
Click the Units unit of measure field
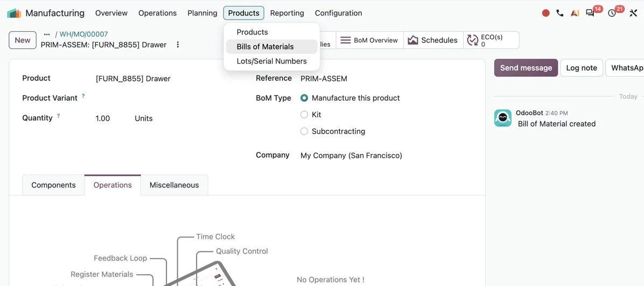[x=144, y=118]
